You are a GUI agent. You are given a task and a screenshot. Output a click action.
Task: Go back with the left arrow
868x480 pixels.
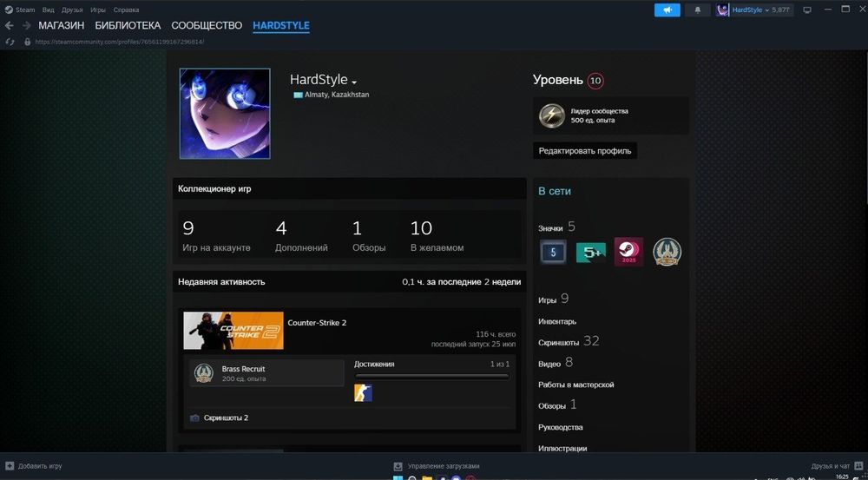9,25
